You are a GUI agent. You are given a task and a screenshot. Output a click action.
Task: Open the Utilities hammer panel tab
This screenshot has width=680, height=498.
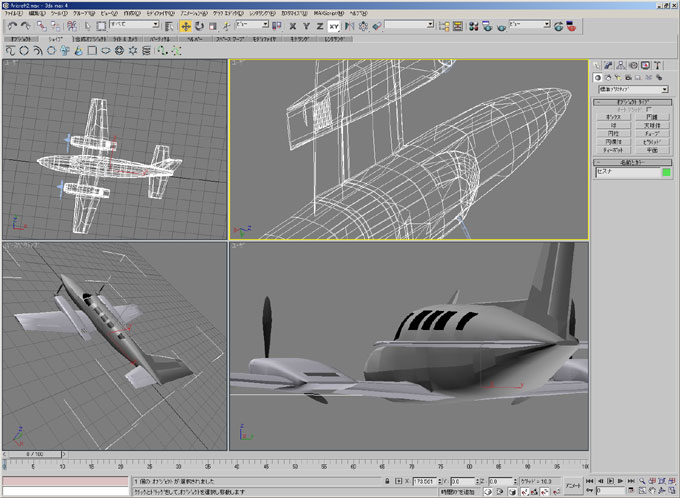coord(657,66)
